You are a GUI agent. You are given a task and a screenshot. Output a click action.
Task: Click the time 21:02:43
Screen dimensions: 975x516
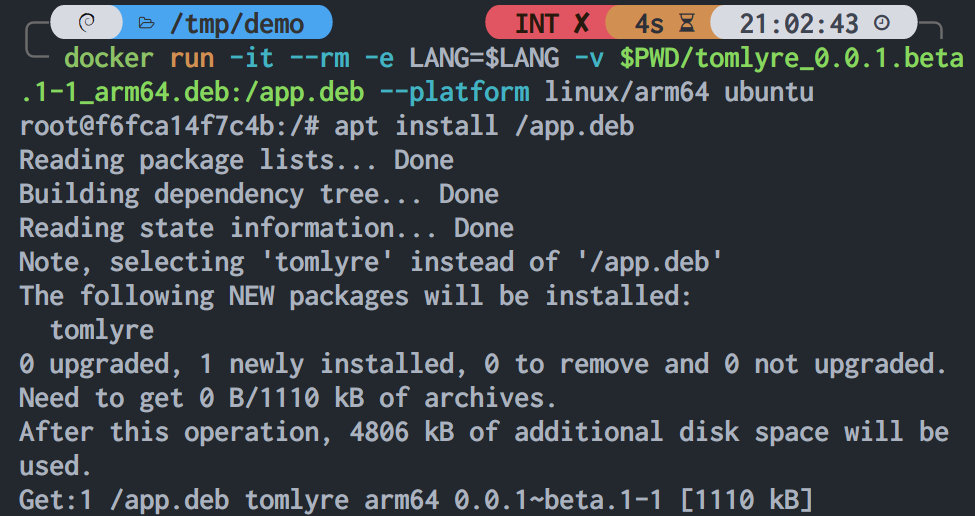799,24
